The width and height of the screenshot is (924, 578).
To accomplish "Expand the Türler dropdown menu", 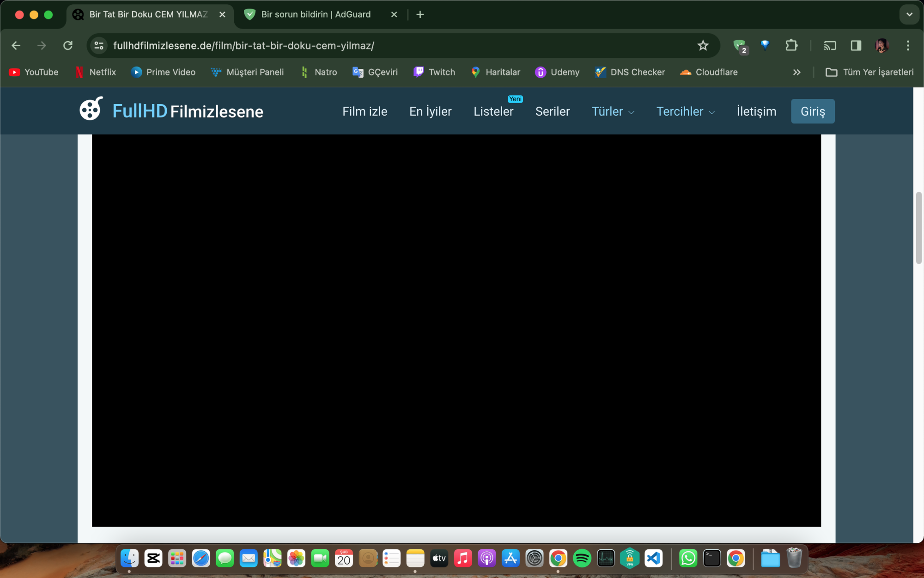I will [613, 111].
